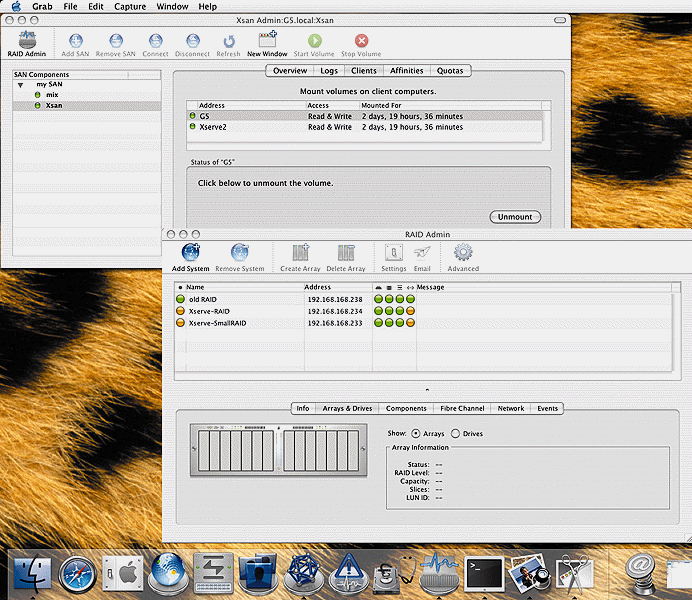Open the Grab application menu
Image resolution: width=692 pixels, height=600 pixels.
point(42,6)
